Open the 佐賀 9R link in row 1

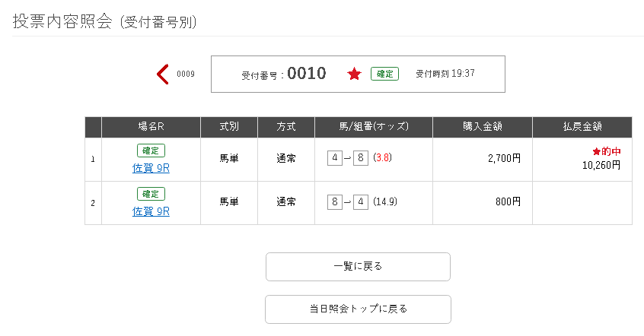[x=151, y=168]
